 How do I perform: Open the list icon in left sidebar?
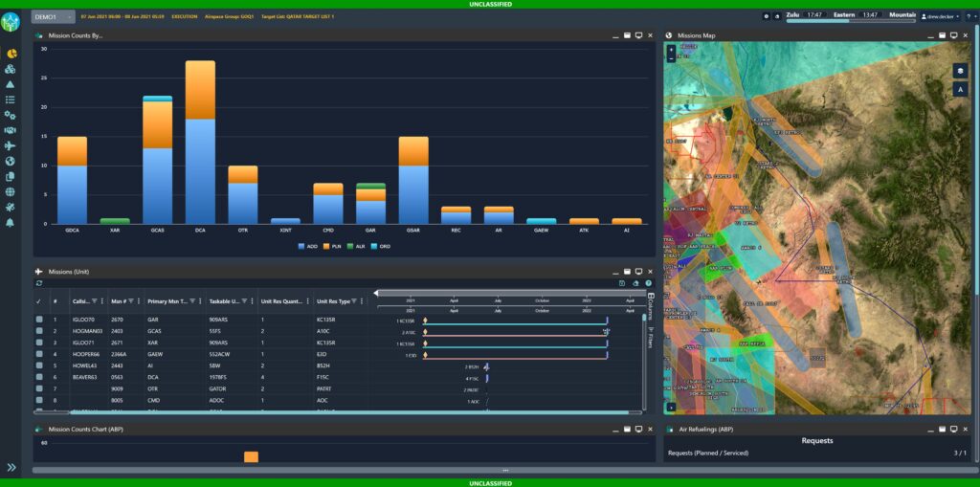point(10,100)
